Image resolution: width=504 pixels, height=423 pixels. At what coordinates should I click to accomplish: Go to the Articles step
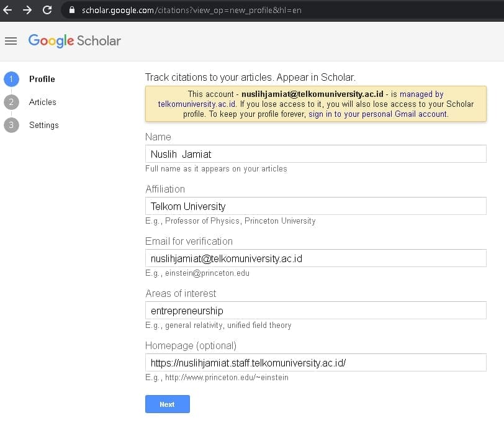(x=42, y=102)
